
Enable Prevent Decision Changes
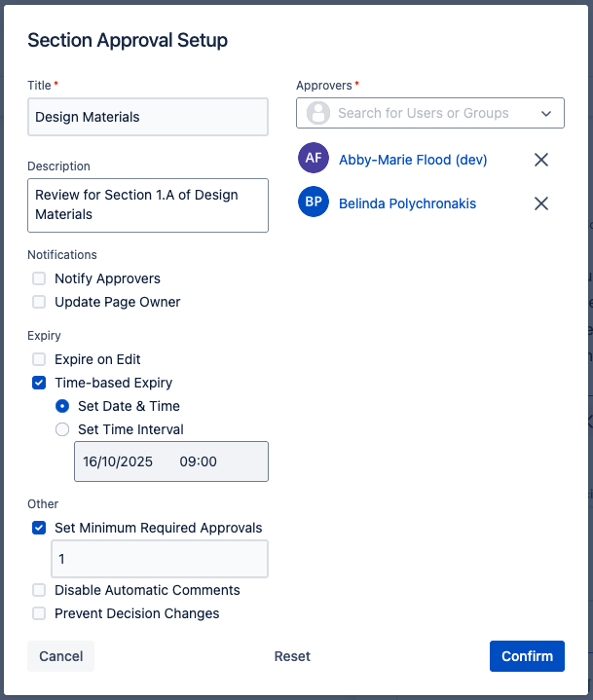click(39, 613)
